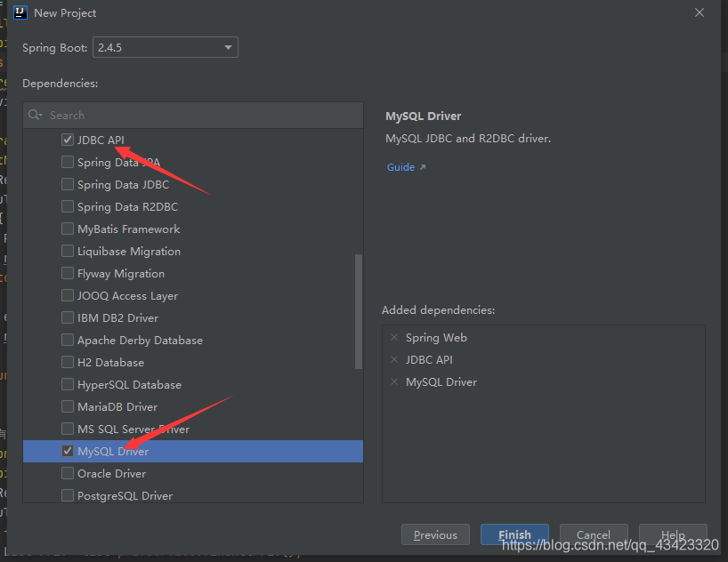The width and height of the screenshot is (728, 562).
Task: Open the MySQL Driver Guide link
Action: (400, 167)
